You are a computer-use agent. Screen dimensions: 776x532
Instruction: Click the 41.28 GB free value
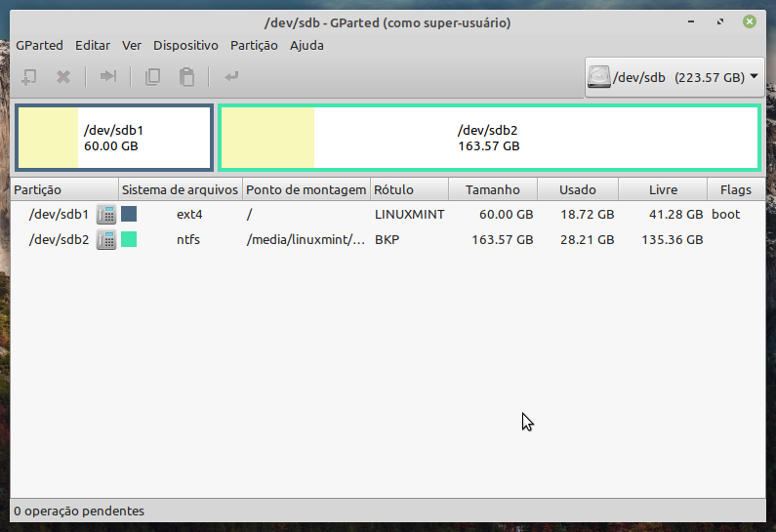(x=676, y=215)
